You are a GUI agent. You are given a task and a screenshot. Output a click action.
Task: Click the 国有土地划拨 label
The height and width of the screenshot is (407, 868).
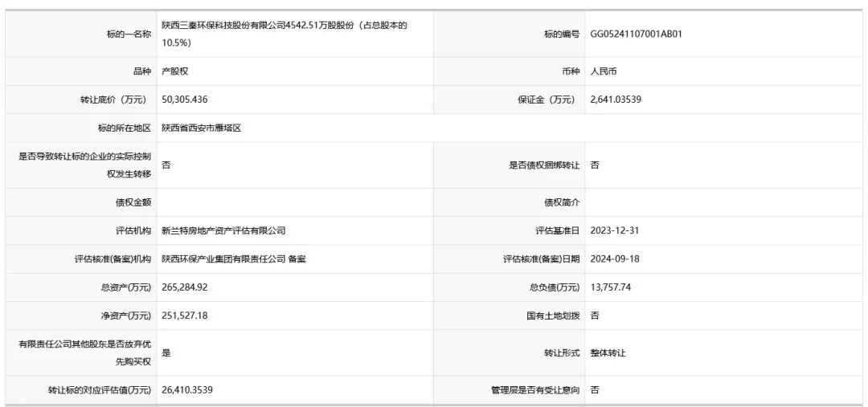click(x=553, y=315)
